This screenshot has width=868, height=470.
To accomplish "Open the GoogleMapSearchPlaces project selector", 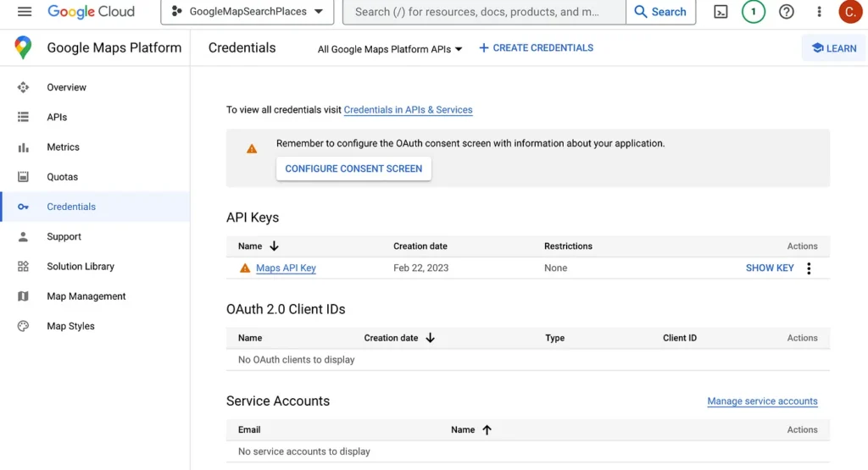I will (247, 12).
